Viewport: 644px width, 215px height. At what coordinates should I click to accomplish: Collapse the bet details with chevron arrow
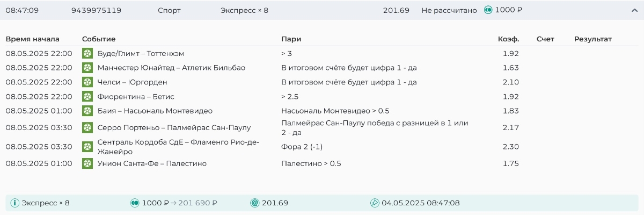(634, 10)
